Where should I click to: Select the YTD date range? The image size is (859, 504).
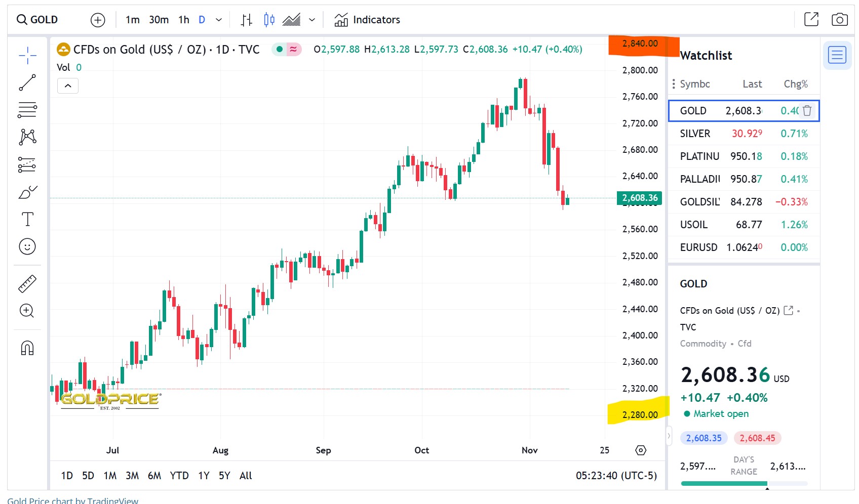pos(179,476)
